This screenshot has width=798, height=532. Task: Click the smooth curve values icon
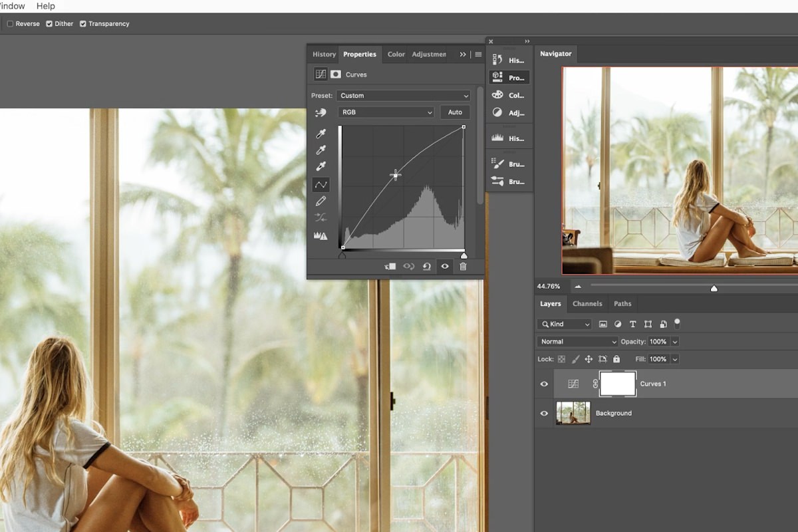click(x=321, y=217)
